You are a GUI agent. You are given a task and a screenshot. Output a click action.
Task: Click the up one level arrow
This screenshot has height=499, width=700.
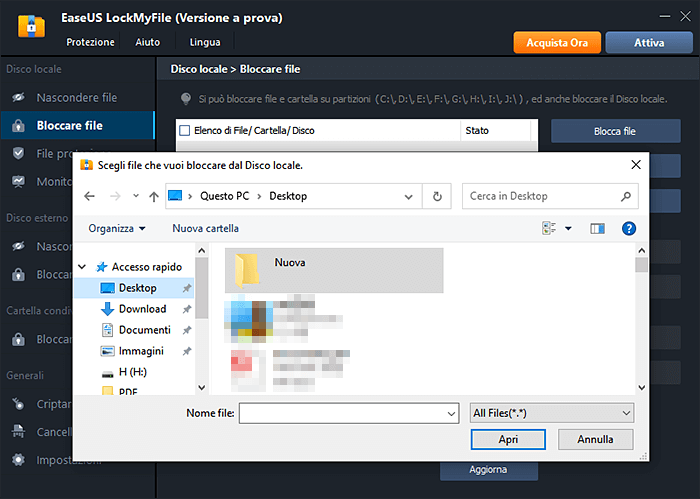[154, 196]
